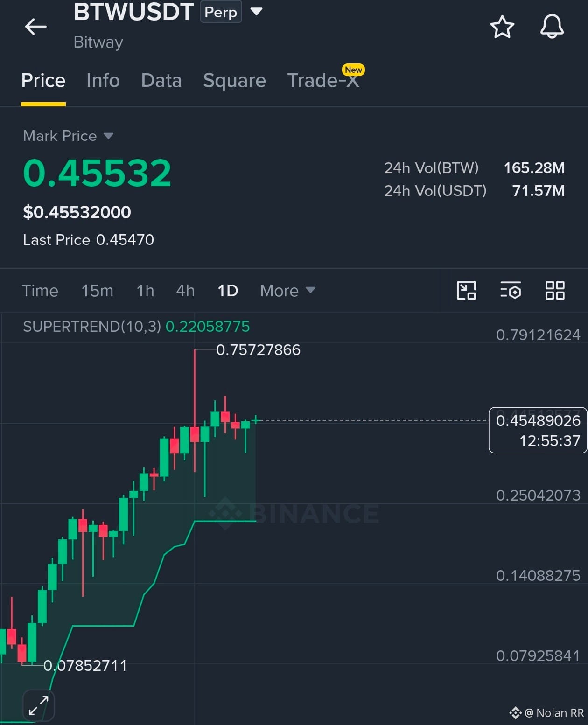Click the latest candle on the chart
The image size is (588, 725).
256,420
